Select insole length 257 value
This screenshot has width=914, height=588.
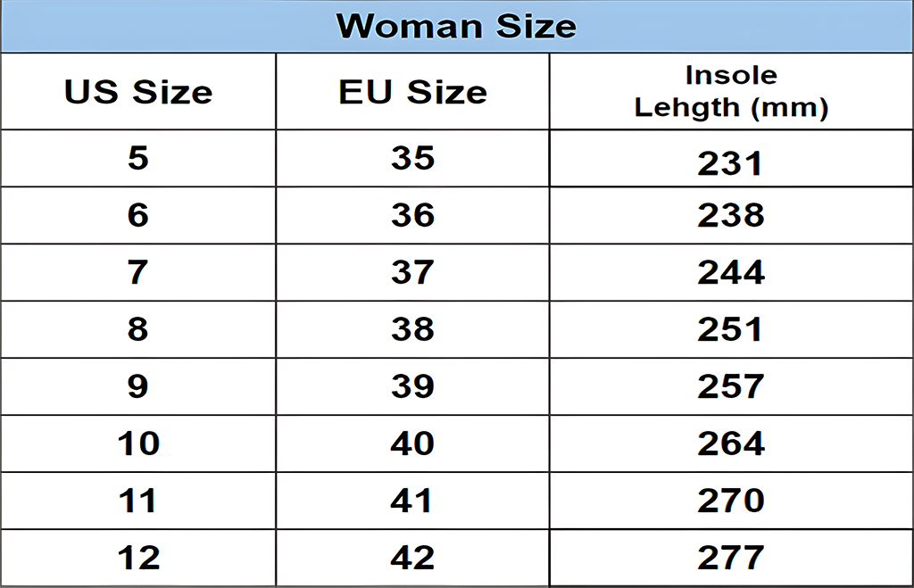tap(731, 386)
